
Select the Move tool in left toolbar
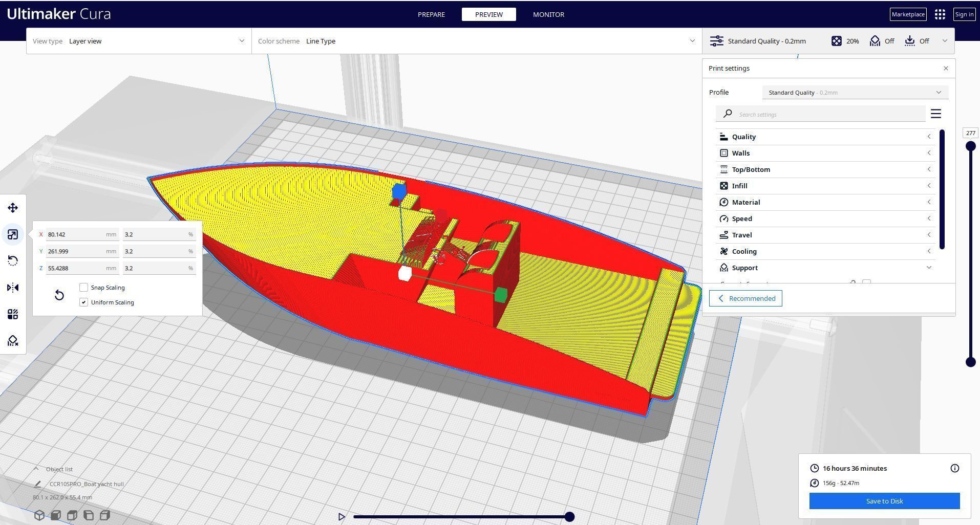[x=13, y=208]
